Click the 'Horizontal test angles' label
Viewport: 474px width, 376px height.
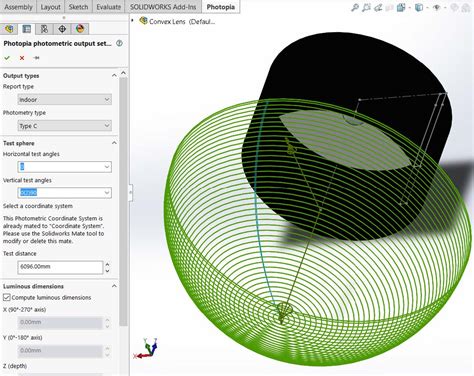point(31,154)
